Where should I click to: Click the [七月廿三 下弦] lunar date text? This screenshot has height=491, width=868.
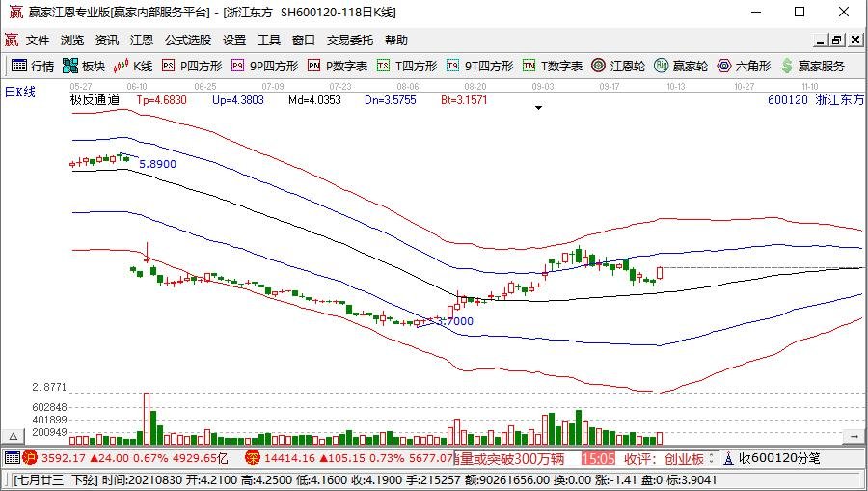click(x=55, y=480)
